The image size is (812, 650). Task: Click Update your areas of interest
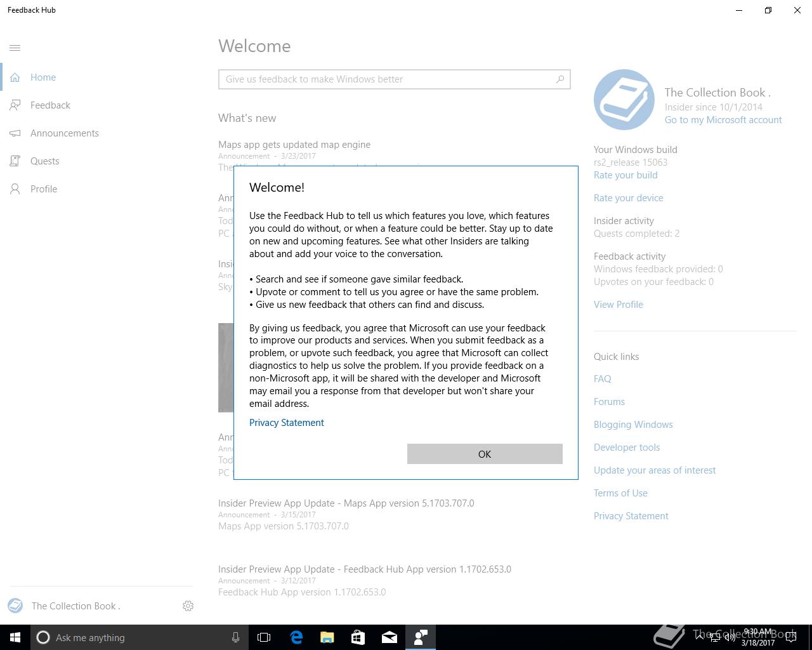coord(655,470)
